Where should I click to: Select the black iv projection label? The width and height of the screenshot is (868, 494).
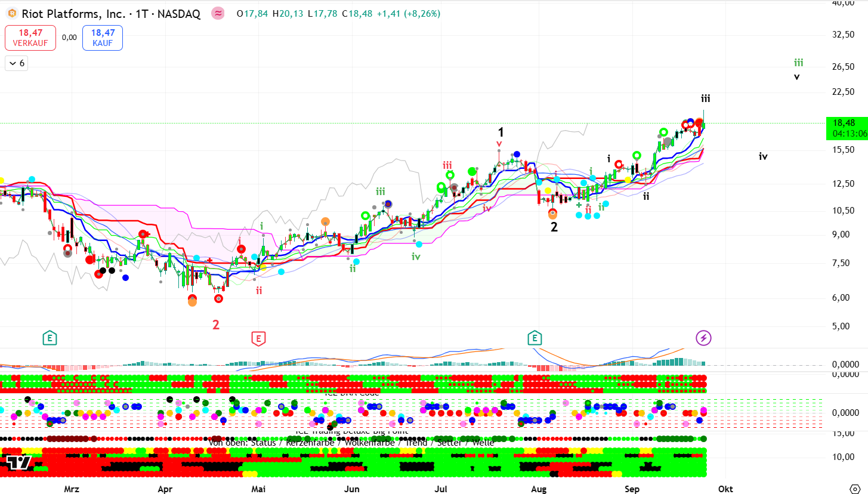click(763, 156)
